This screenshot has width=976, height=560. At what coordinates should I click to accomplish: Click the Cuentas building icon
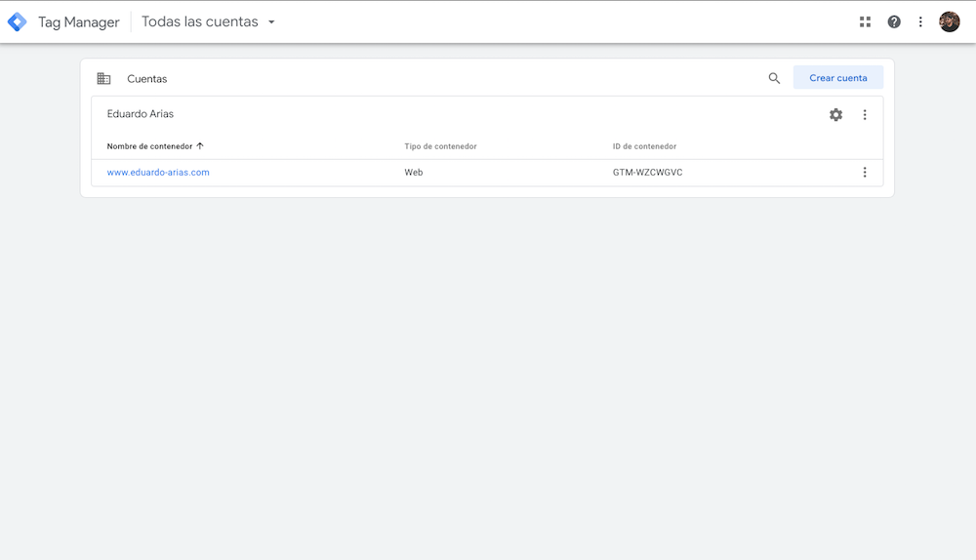(x=104, y=78)
